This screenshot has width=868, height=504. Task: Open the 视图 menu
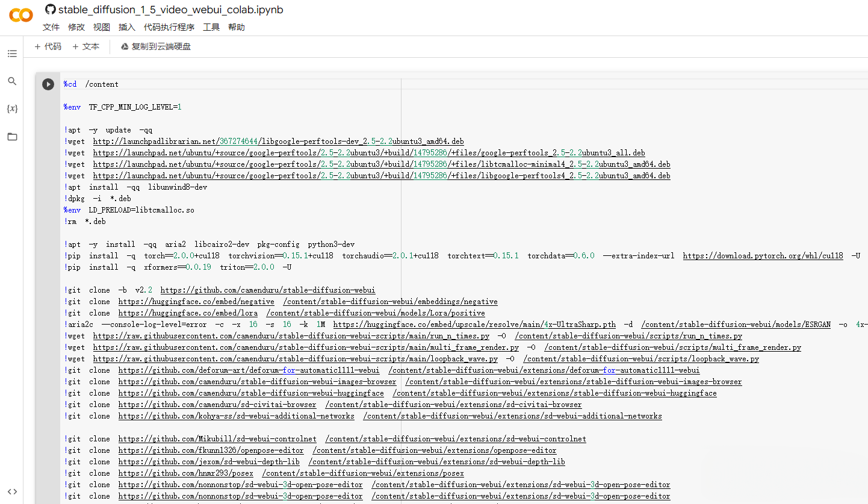point(102,27)
